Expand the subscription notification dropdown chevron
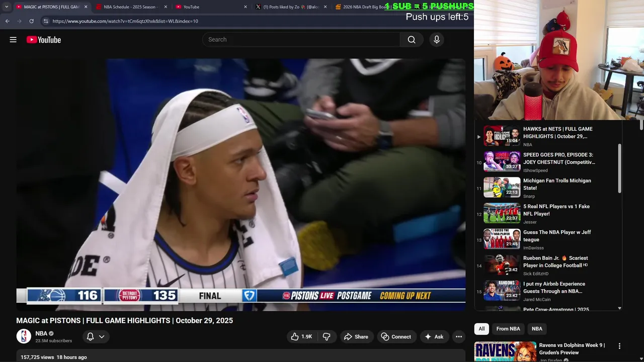644x362 pixels. [x=102, y=337]
